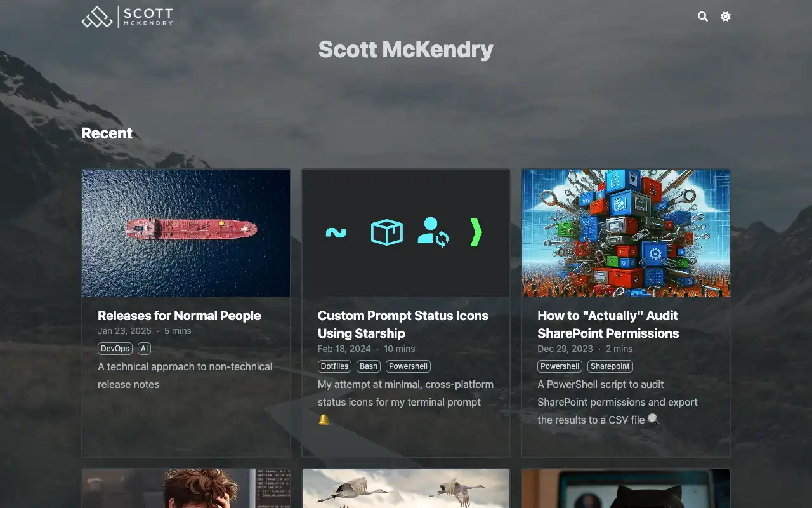Filter by the Dotfiles tag
The width and height of the screenshot is (812, 508).
pyautogui.click(x=334, y=366)
